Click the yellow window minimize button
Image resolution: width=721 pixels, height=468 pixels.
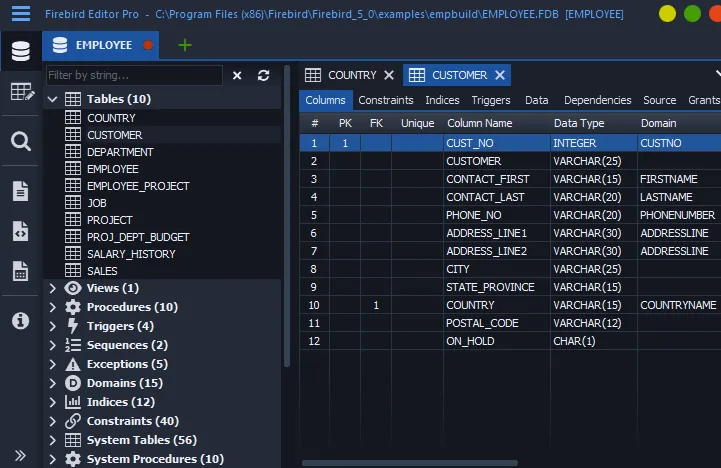coord(667,14)
